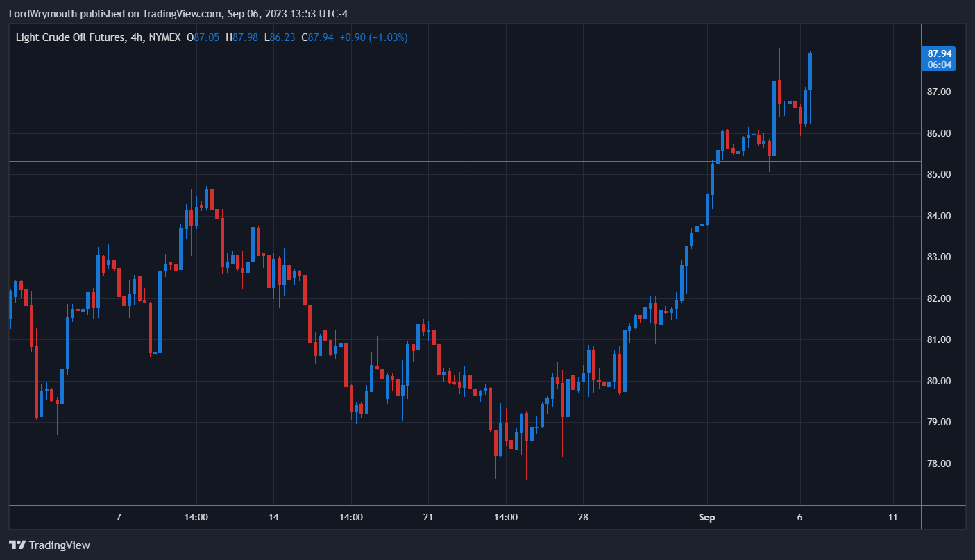Click the date label 7 on time axis
975x560 pixels.
[x=119, y=517]
